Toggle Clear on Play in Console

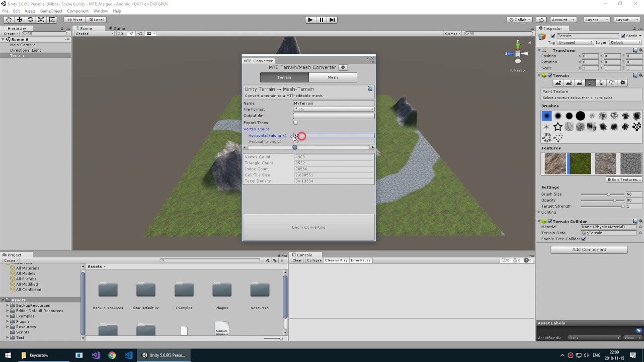click(336, 260)
